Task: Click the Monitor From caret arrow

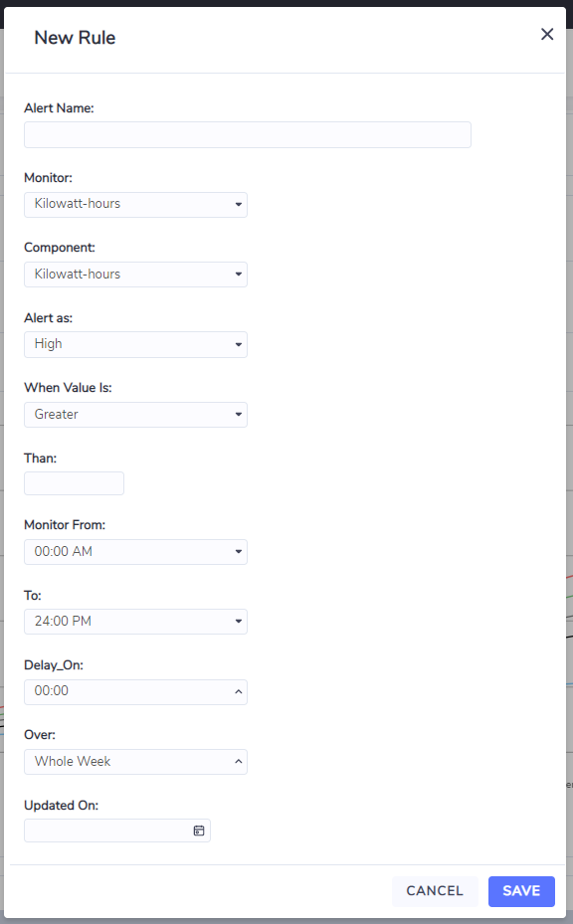Action: [238, 552]
